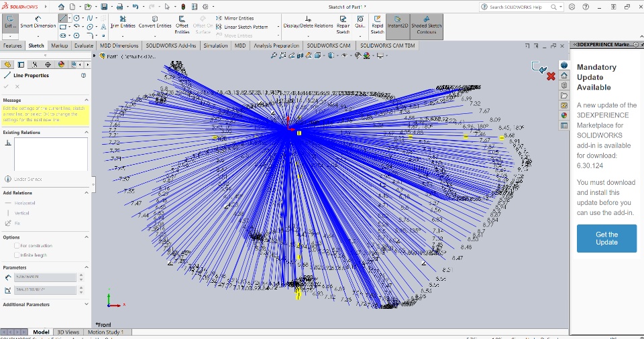This screenshot has height=339, width=644.
Task: Switch to the Features tab
Action: pos(12,46)
